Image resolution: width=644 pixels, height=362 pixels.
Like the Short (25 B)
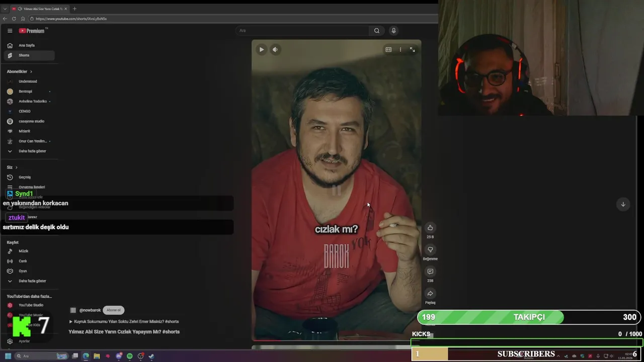click(430, 228)
